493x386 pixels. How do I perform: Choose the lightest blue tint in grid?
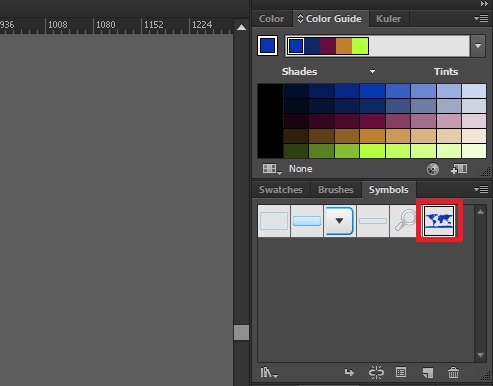(474, 91)
